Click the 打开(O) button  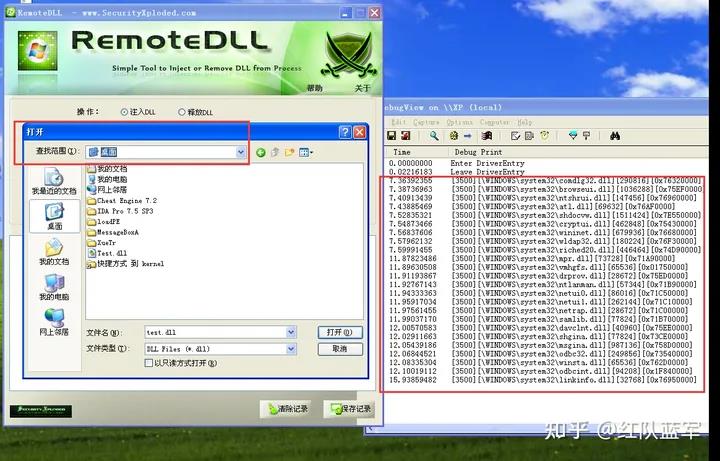pos(340,332)
